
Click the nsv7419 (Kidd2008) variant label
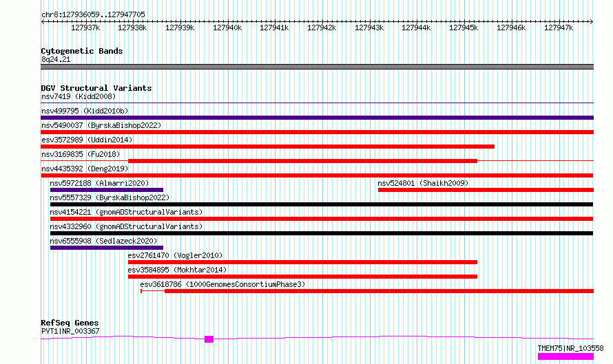pos(79,96)
